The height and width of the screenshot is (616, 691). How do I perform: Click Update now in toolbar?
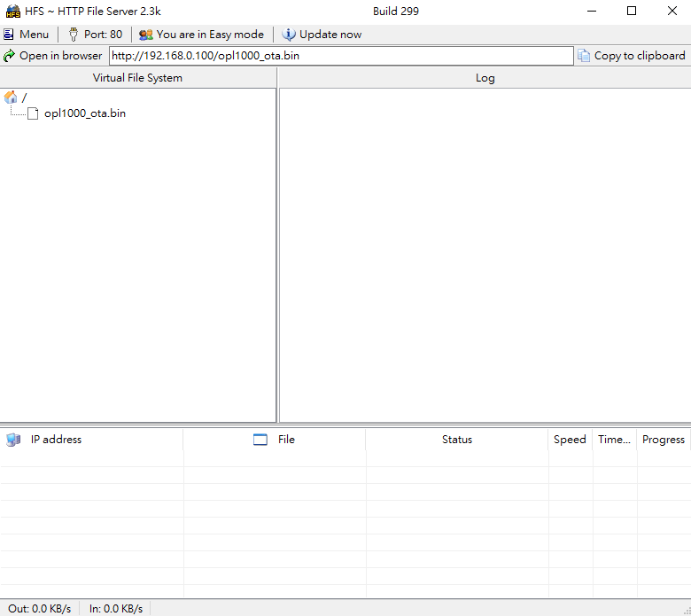pos(322,35)
